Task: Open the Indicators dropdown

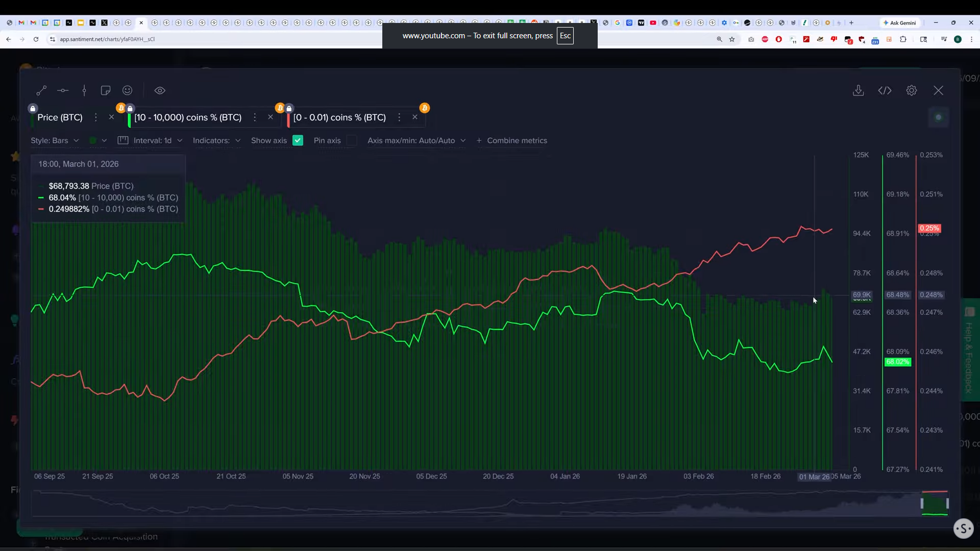Action: coord(217,140)
